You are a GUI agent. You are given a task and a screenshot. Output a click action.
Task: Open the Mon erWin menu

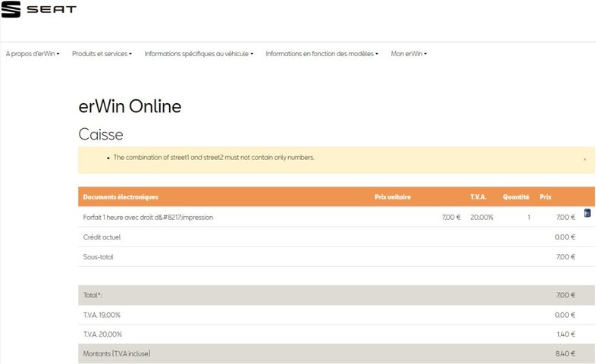tap(409, 54)
